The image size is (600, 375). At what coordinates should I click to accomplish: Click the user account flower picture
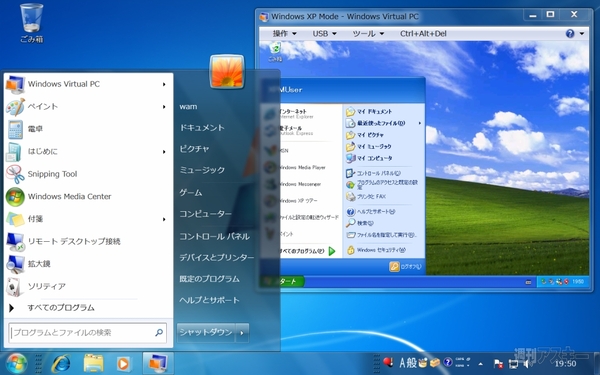click(227, 72)
